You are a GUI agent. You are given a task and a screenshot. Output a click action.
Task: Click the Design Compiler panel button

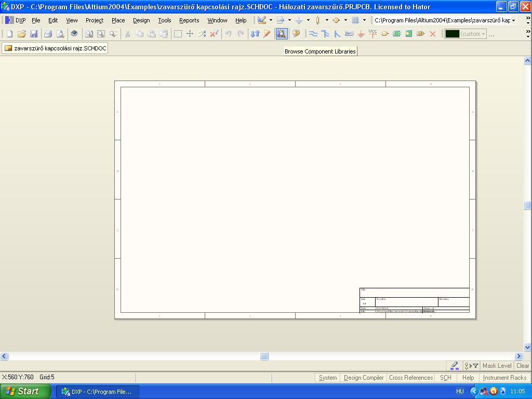363,378
